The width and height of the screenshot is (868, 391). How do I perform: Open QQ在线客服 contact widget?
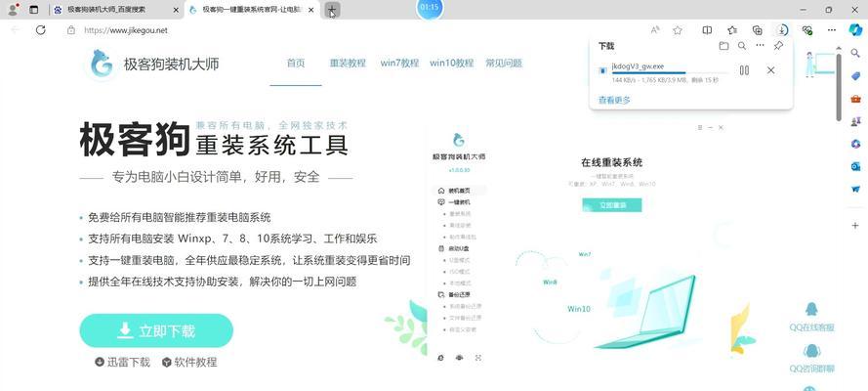pyautogui.click(x=811, y=317)
